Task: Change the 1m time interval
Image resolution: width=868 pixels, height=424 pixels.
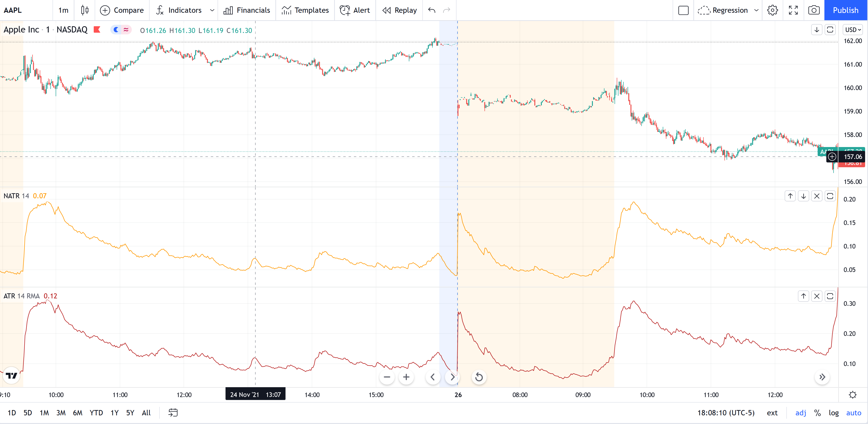Action: coord(63,10)
